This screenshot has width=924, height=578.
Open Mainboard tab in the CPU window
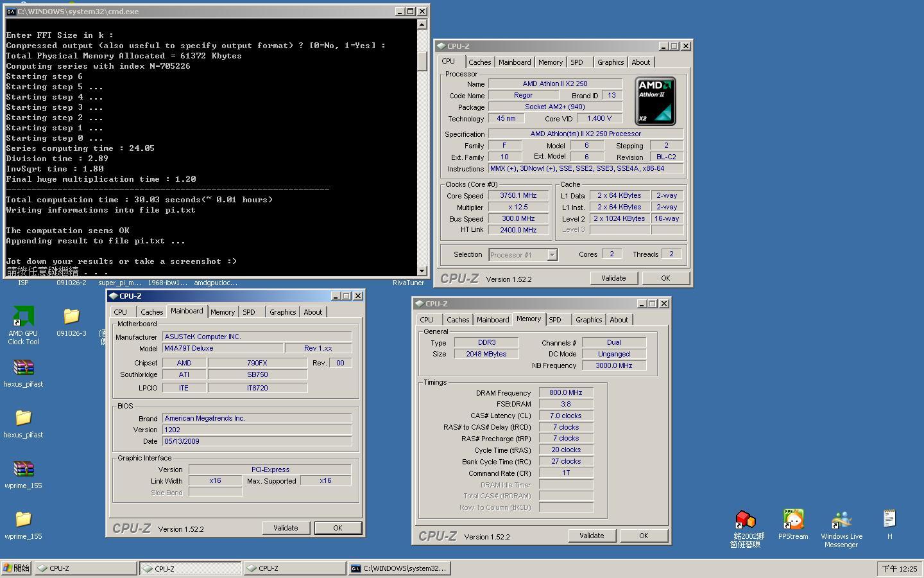point(515,62)
